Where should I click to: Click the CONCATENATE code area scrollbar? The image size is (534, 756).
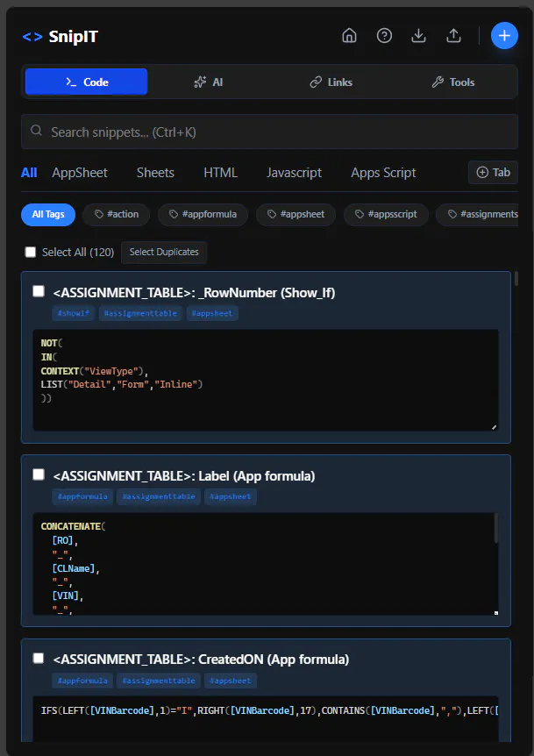click(x=496, y=529)
